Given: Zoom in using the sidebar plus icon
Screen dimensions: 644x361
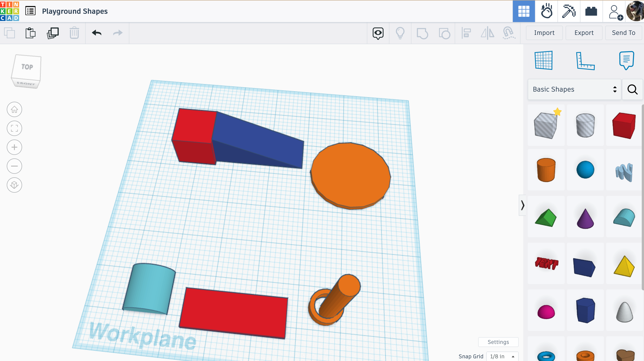Looking at the screenshot, I should click(x=14, y=147).
